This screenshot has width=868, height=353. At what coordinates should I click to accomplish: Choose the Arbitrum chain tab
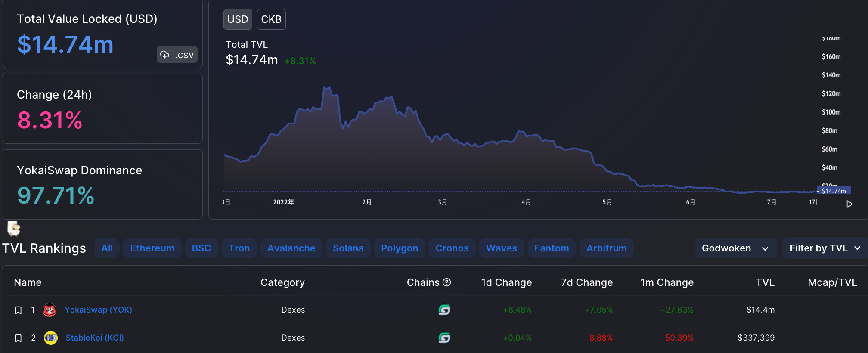click(606, 248)
